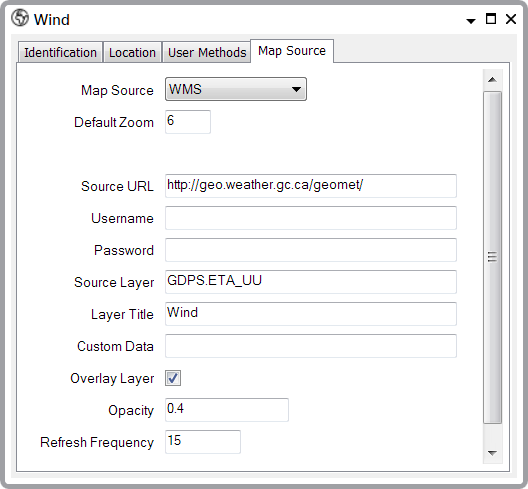Open the Location tab
The image size is (528, 489).
pyautogui.click(x=132, y=53)
